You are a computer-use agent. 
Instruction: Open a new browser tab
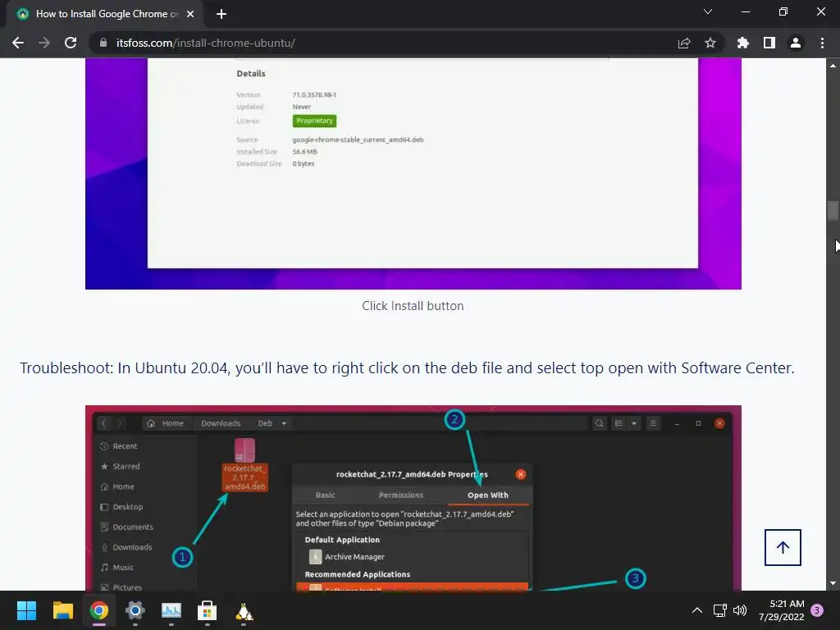coord(221,14)
